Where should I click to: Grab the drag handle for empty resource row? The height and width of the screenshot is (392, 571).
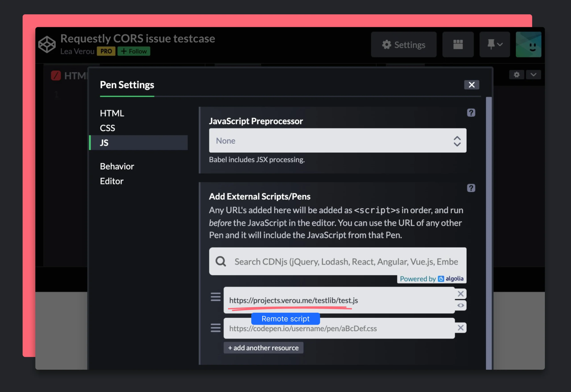(215, 328)
